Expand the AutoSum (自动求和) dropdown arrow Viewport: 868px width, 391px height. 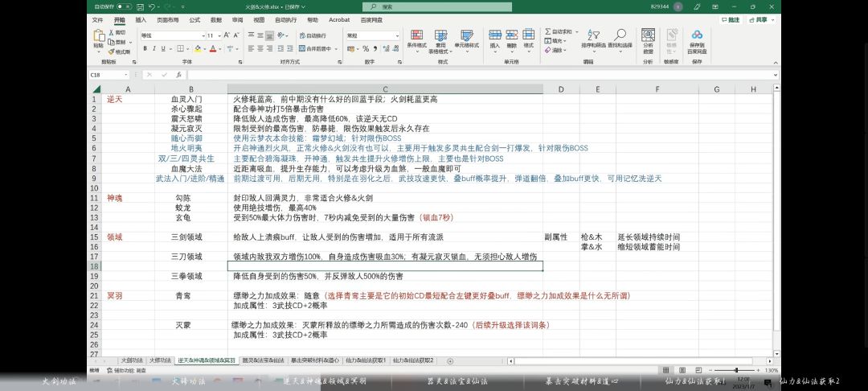tap(576, 32)
